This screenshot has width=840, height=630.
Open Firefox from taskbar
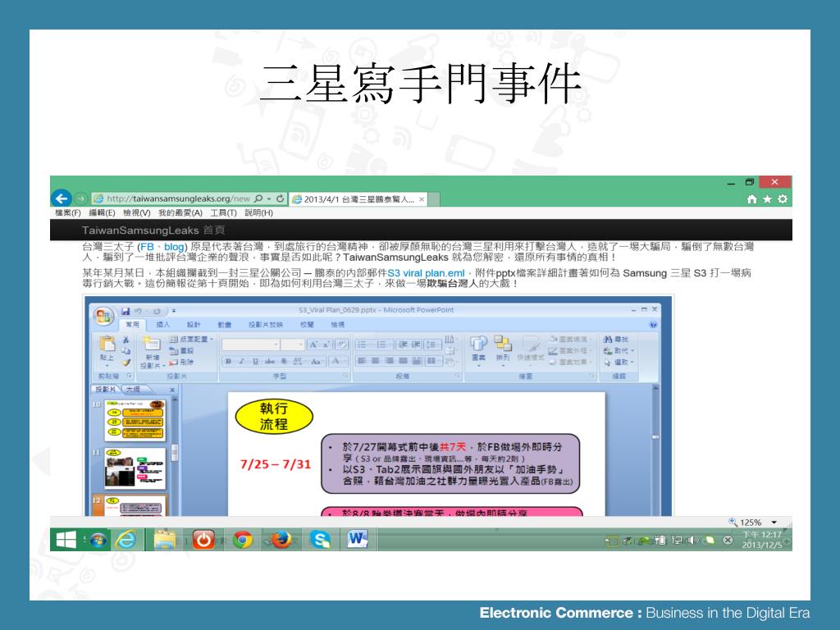pos(281,540)
